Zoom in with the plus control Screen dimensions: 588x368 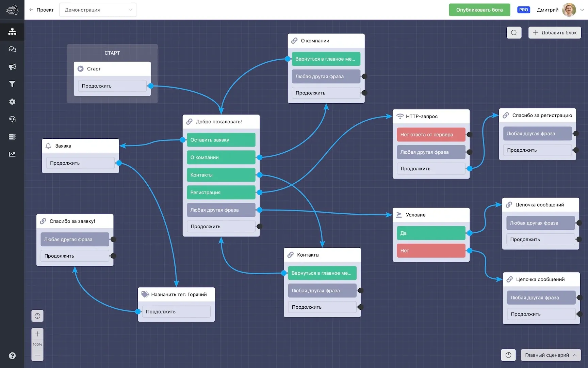point(37,334)
